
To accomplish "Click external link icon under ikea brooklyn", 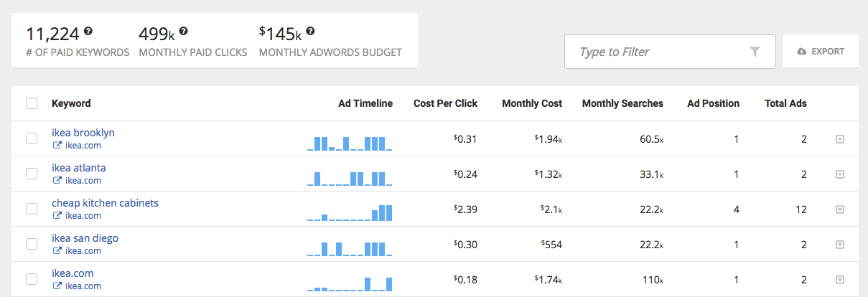I will coord(57,146).
